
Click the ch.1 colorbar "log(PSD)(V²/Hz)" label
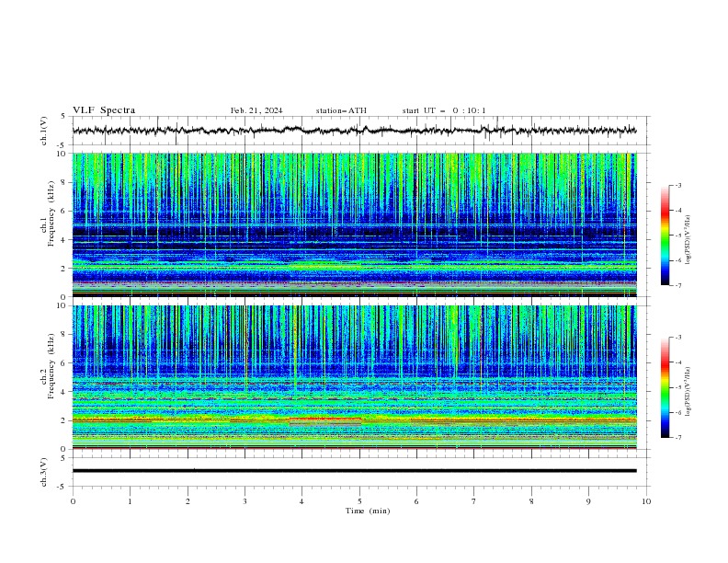coord(688,240)
